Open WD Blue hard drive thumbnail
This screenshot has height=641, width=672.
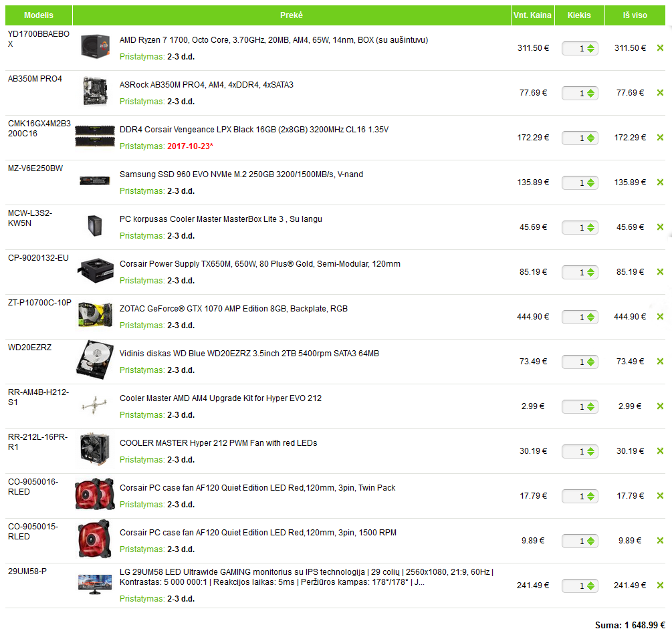[95, 360]
